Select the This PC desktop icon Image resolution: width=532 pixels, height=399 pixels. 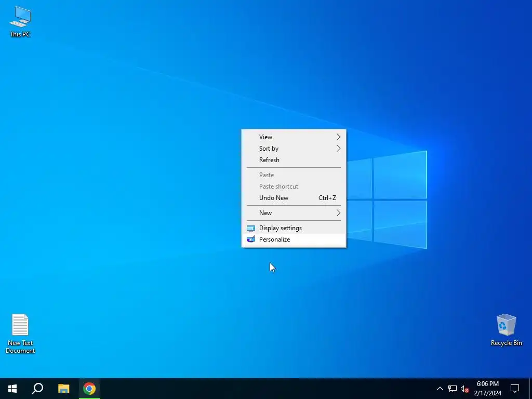tap(20, 22)
